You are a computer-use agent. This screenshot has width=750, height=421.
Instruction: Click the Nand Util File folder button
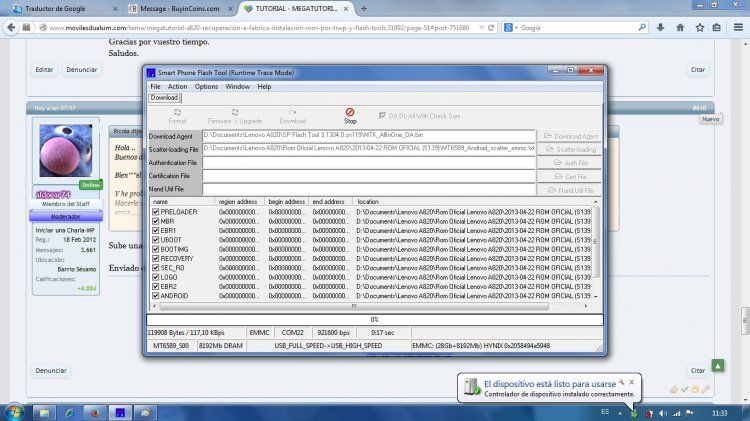(x=570, y=190)
